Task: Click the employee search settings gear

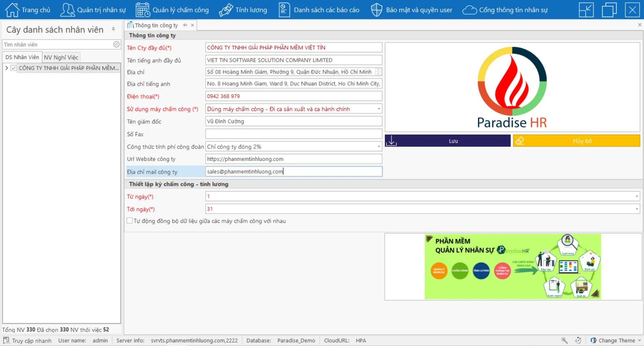Action: (x=116, y=44)
